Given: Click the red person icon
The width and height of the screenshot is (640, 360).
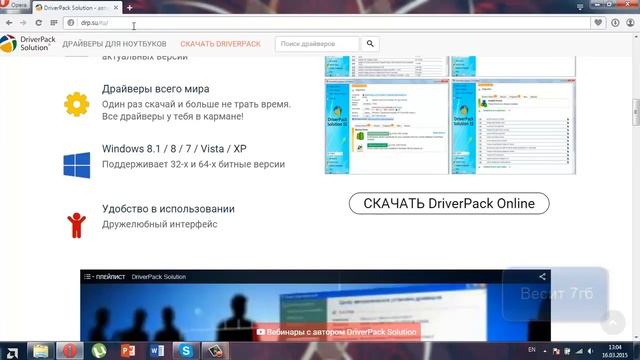Looking at the screenshot, I should pos(76,225).
